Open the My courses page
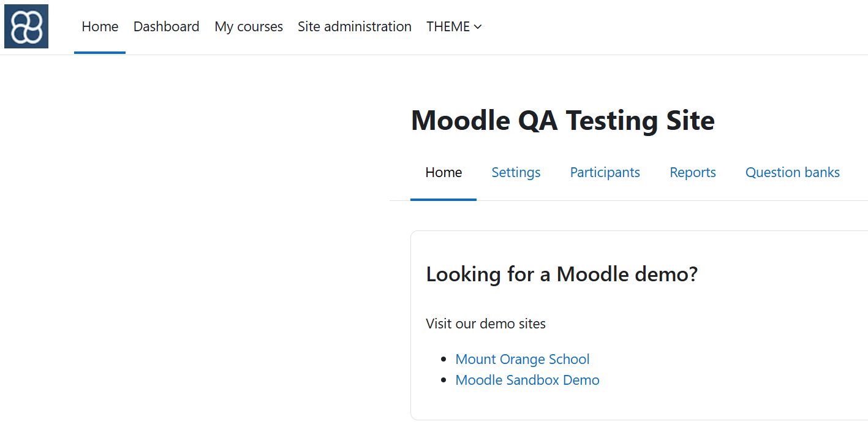Image resolution: width=868 pixels, height=443 pixels. (x=249, y=27)
